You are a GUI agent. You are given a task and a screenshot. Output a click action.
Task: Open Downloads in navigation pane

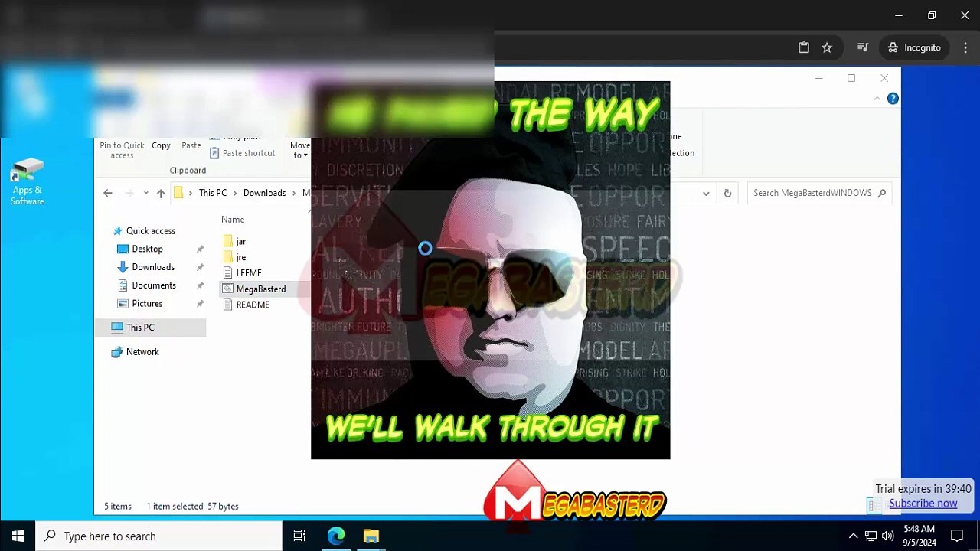153,267
